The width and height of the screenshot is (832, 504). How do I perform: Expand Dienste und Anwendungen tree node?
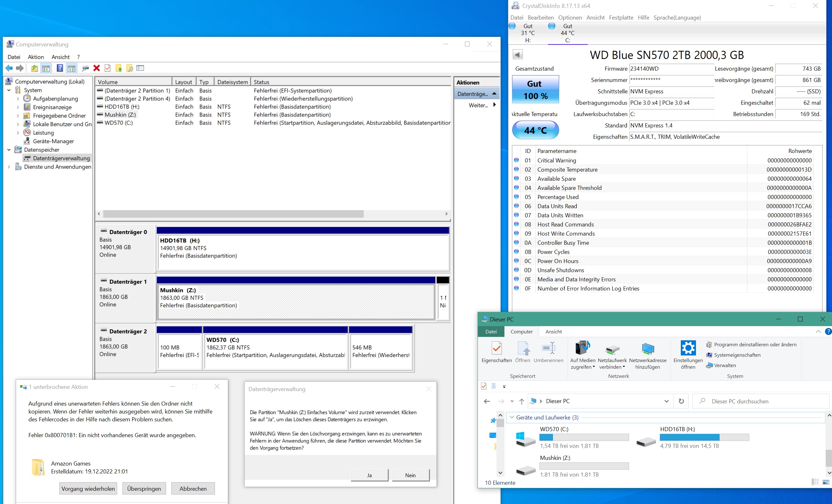9,167
